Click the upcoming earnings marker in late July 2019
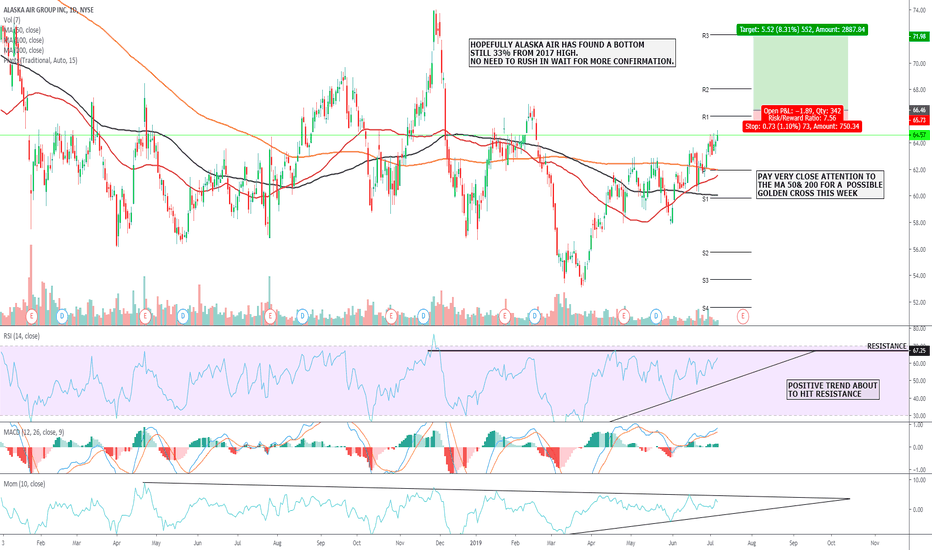The width and height of the screenshot is (932, 550). [742, 316]
